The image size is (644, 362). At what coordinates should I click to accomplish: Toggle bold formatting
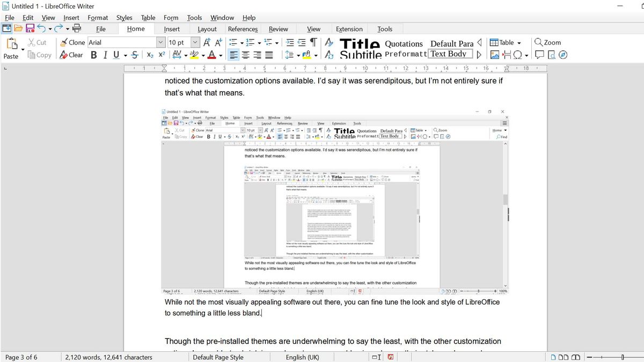94,54
